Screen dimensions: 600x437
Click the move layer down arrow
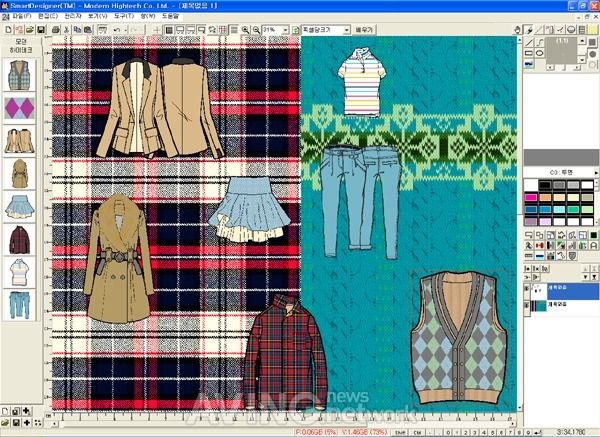coord(586,277)
